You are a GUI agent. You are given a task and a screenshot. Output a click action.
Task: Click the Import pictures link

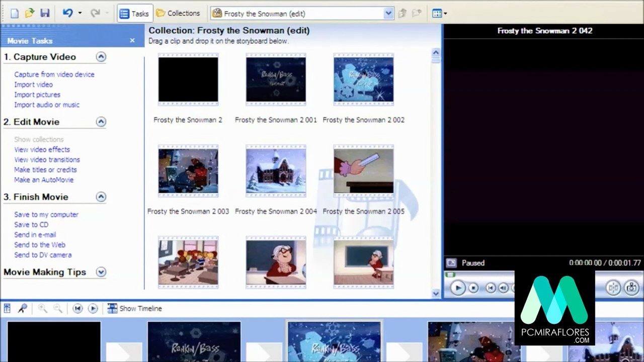(x=37, y=95)
